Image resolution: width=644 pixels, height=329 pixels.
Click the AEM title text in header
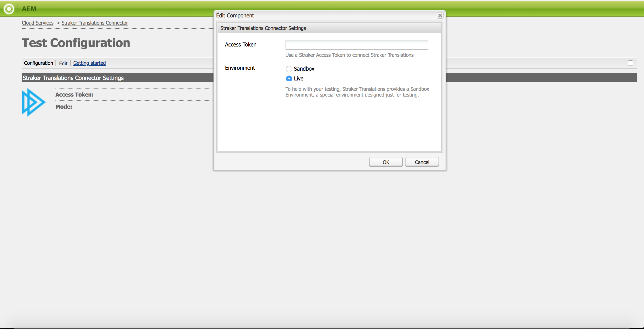point(29,9)
